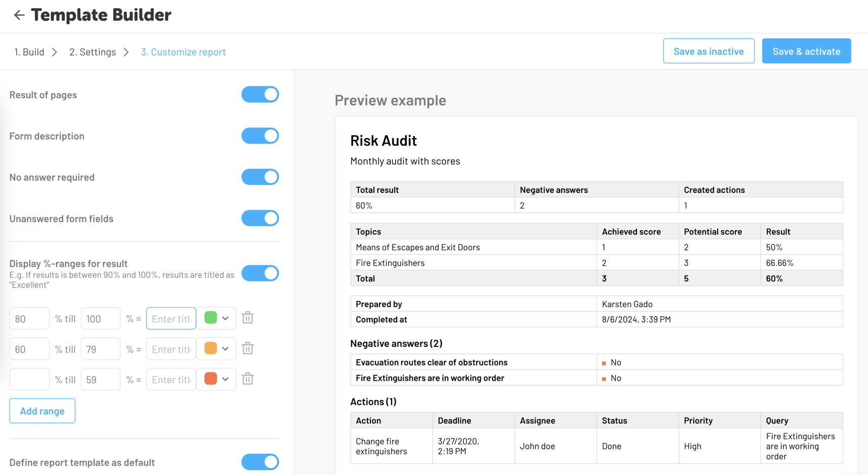Viewport: 868px width, 475px height.
Task: Turn off No answer required
Action: coord(260,177)
